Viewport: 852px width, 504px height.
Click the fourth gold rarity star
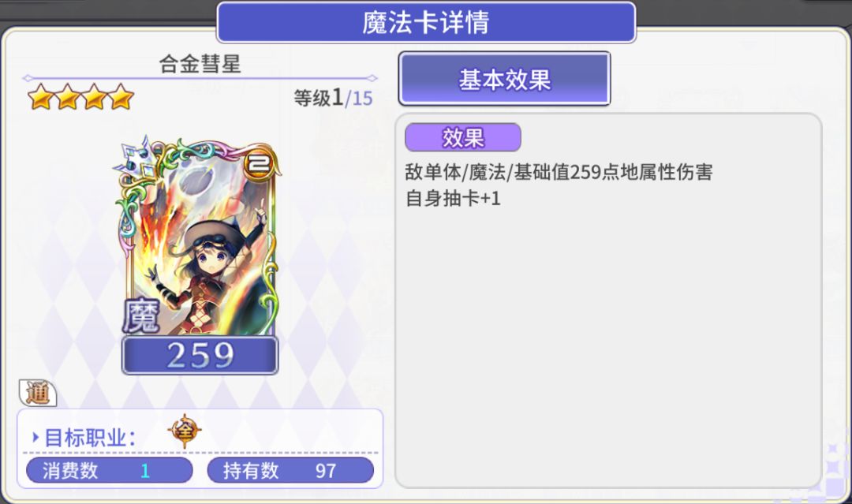[121, 97]
